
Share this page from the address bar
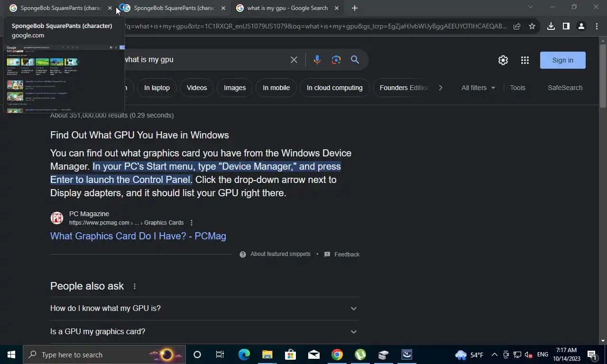pos(517,26)
